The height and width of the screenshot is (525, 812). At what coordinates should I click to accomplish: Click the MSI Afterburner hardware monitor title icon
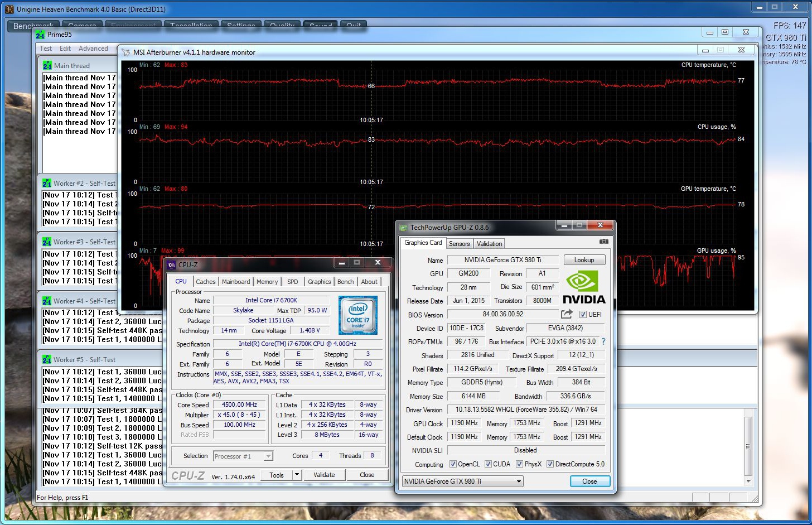[x=125, y=52]
